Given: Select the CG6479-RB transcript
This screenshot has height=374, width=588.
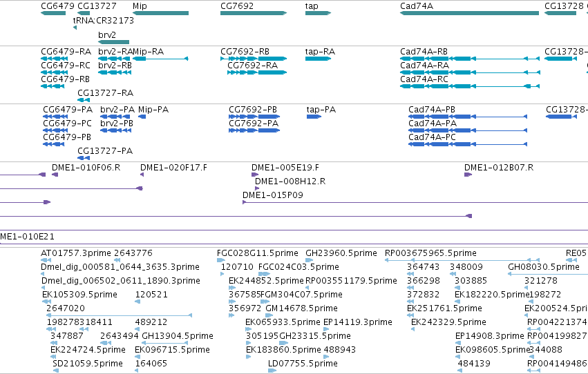Looking at the screenshot, I should coord(53,86).
